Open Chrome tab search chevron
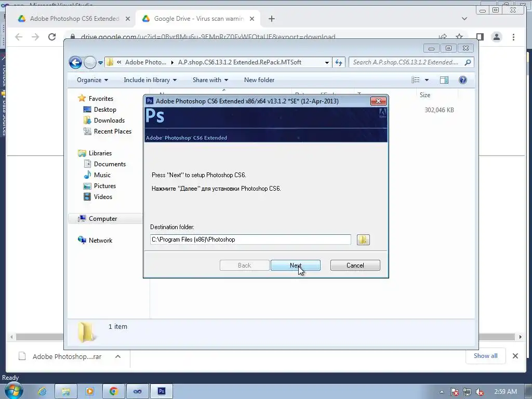 pos(464,19)
